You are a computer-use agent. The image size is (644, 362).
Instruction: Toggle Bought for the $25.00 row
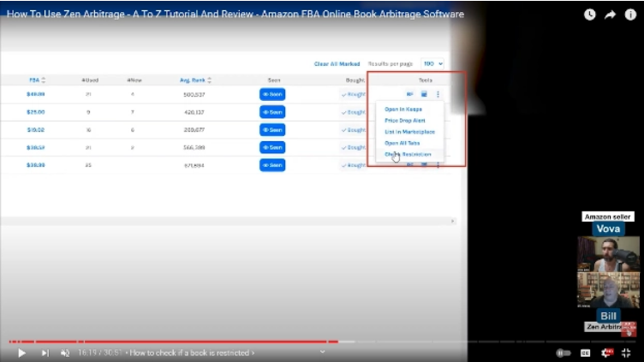(x=353, y=112)
